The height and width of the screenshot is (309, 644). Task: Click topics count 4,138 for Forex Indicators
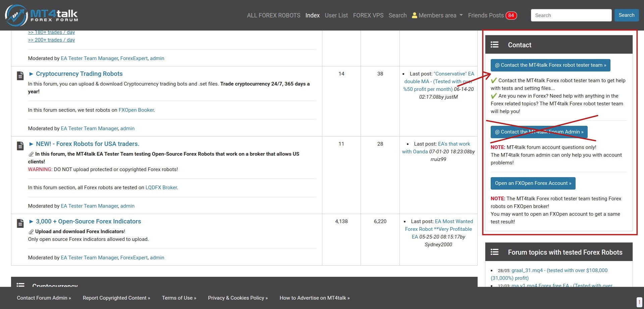341,221
